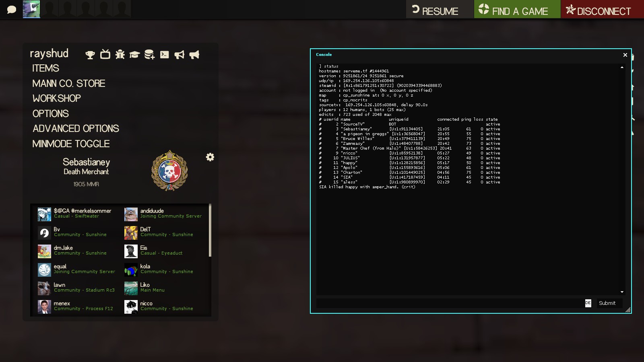Click the bug report icon
The image size is (644, 362).
(x=120, y=54)
